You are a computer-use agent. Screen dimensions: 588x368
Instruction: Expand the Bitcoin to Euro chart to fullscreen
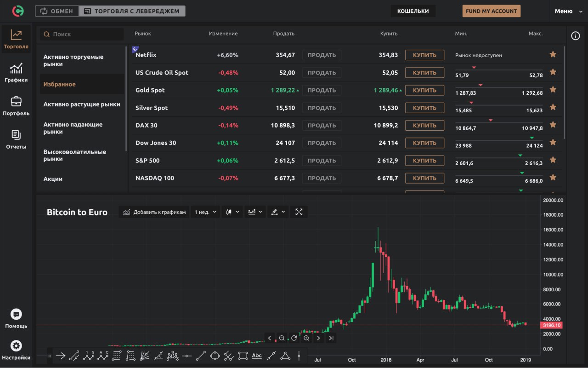299,212
